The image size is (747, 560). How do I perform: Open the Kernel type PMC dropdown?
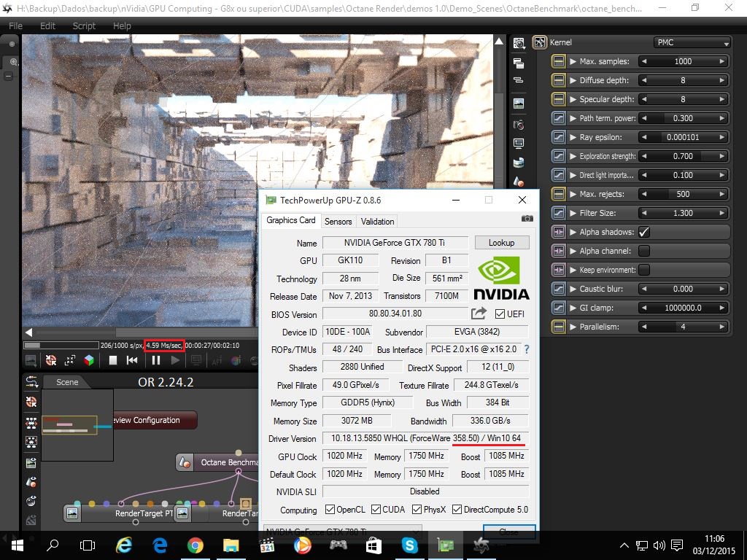click(692, 42)
